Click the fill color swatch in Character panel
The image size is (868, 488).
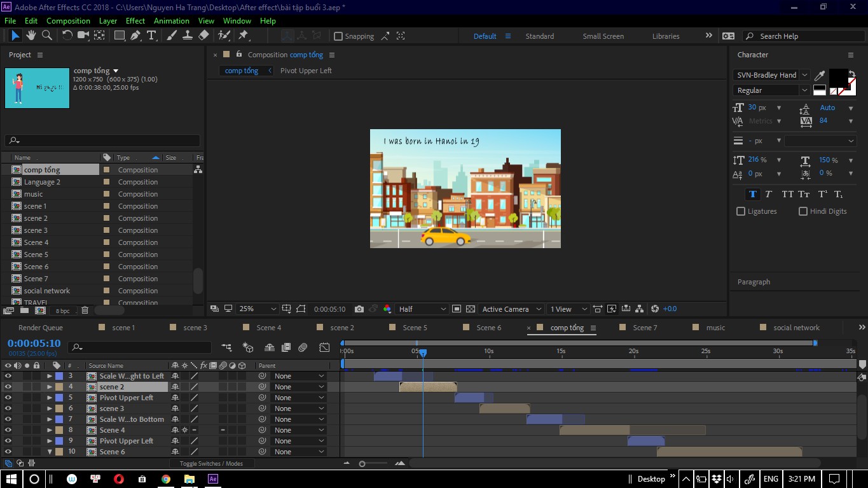pyautogui.click(x=838, y=78)
